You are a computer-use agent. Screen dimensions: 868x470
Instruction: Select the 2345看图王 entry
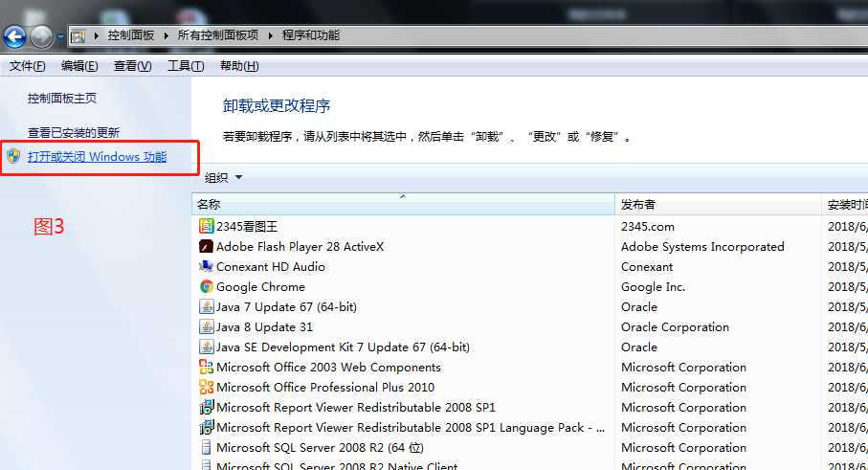tap(247, 227)
